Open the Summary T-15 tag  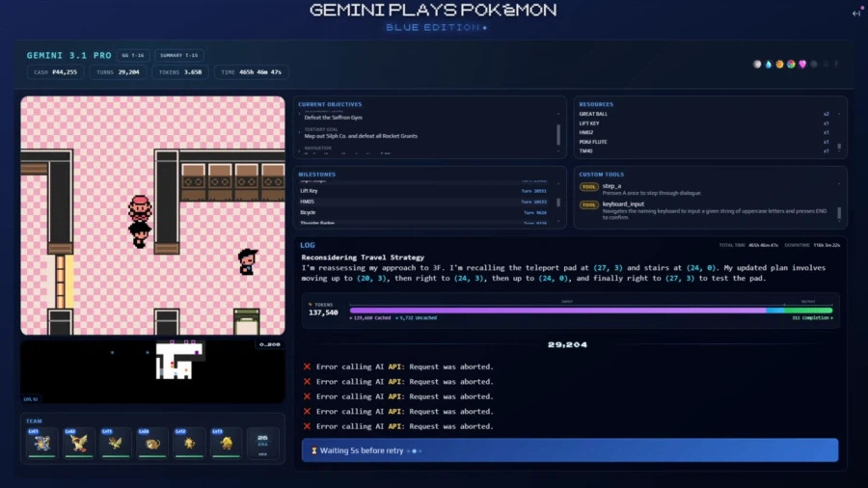point(178,55)
